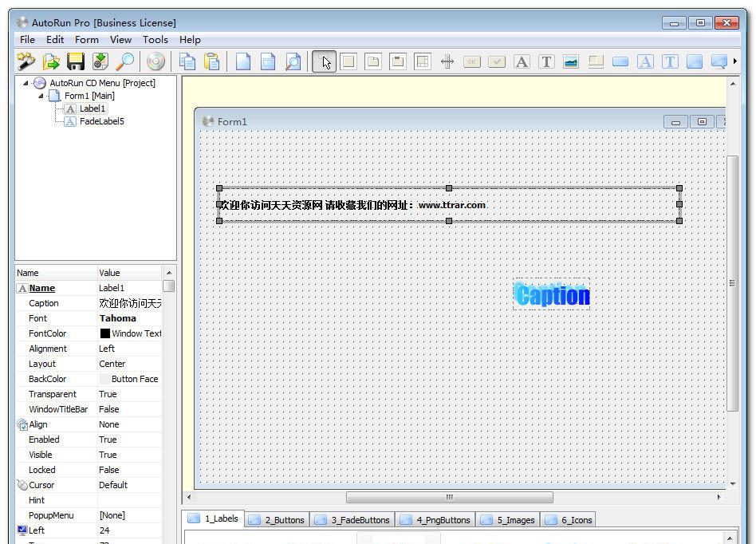
Task: Select the blue speech bubble component icon
Action: 719,61
